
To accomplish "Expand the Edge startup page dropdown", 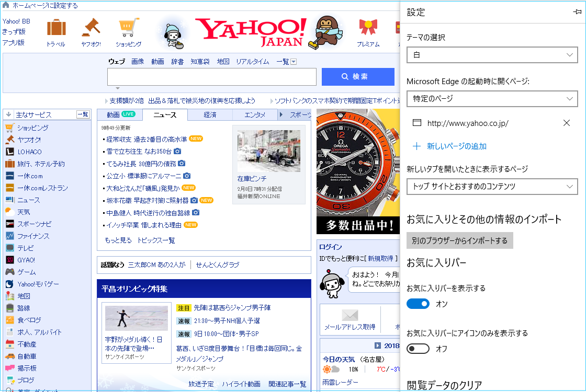I will coord(492,98).
